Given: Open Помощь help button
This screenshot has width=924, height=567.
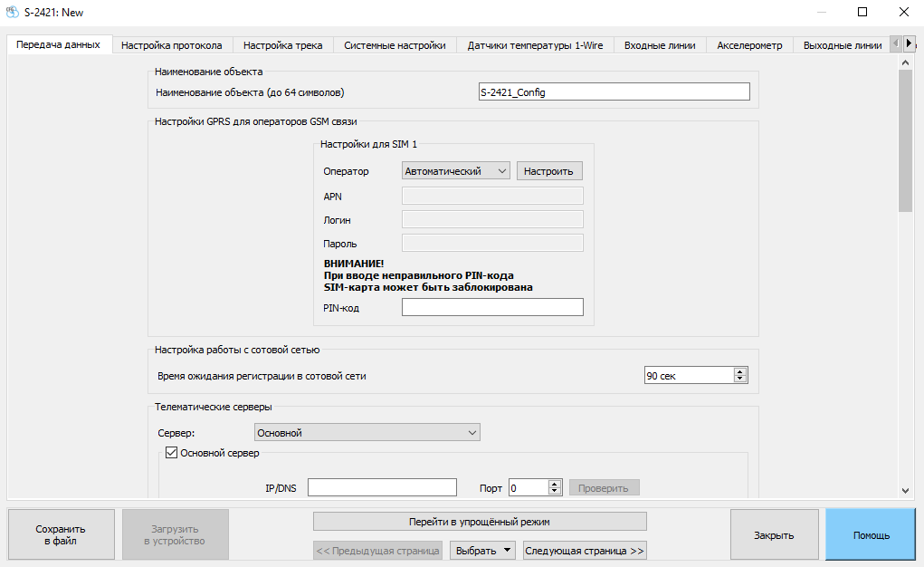Looking at the screenshot, I should tap(871, 535).
